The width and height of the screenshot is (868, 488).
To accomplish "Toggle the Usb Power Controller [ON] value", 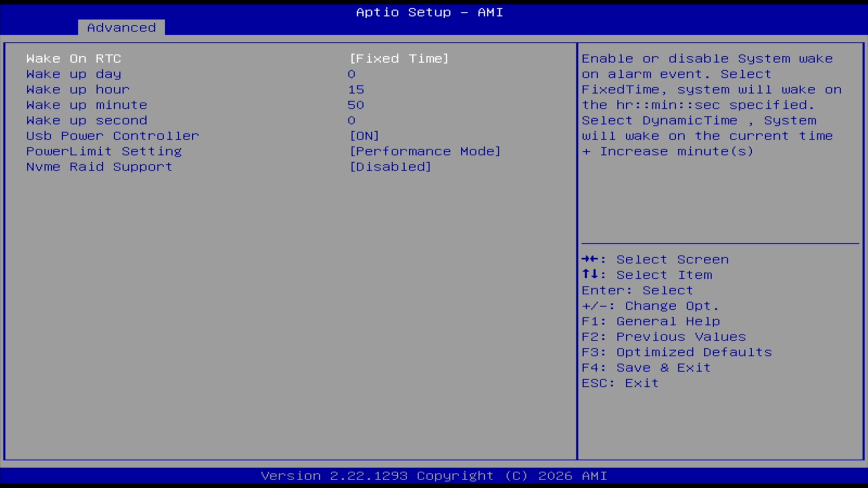I will pyautogui.click(x=364, y=136).
